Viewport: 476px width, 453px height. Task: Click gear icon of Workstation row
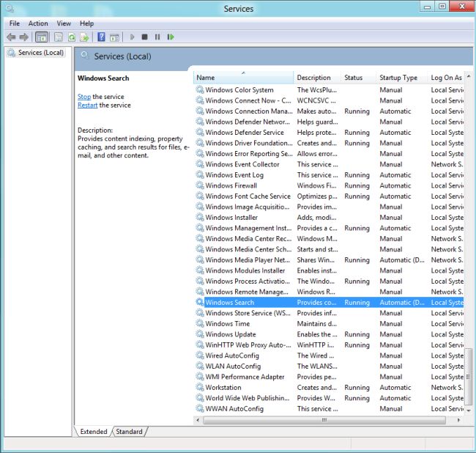point(200,387)
